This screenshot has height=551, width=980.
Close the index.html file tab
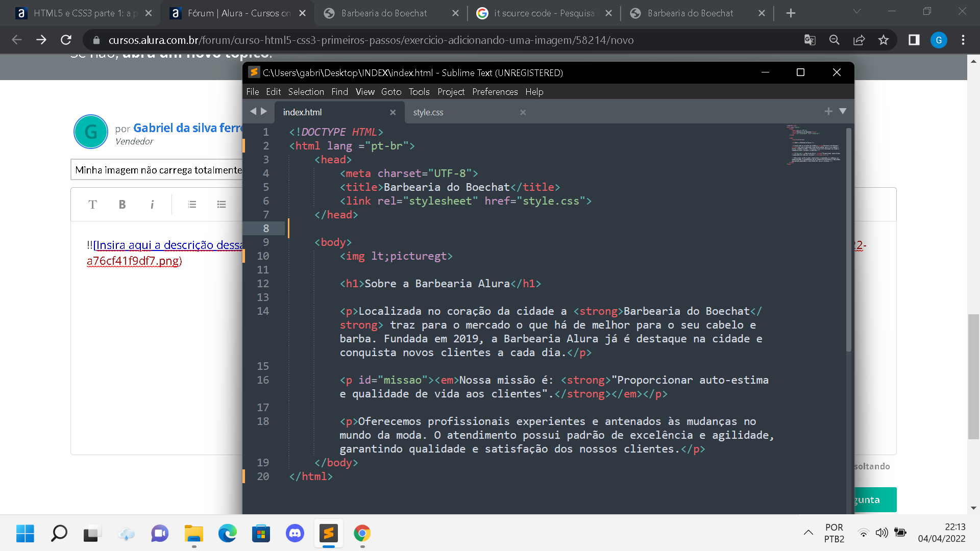[x=393, y=112]
